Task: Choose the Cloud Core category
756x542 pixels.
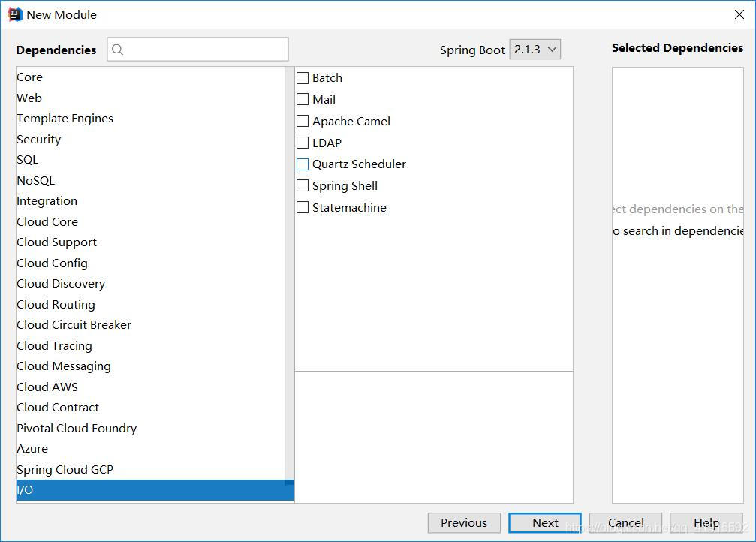Action: 150,221
